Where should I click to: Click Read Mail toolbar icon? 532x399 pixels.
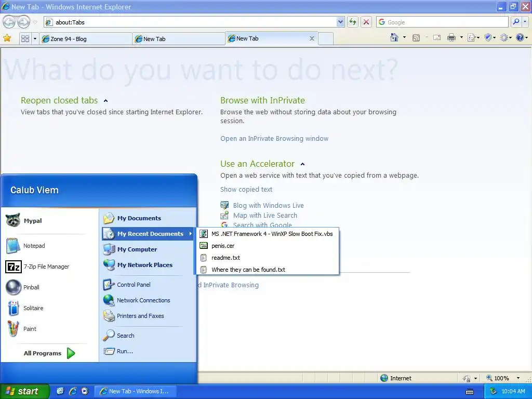point(437,37)
